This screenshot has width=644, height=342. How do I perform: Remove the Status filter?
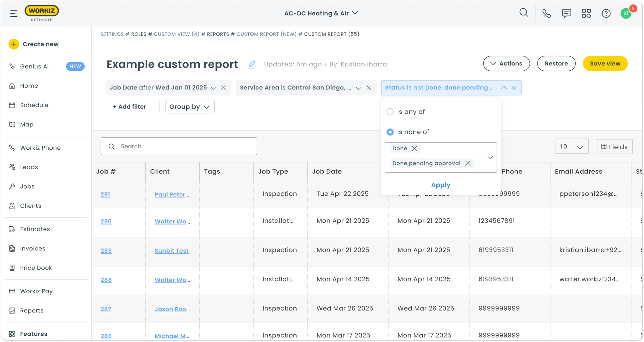[514, 88]
